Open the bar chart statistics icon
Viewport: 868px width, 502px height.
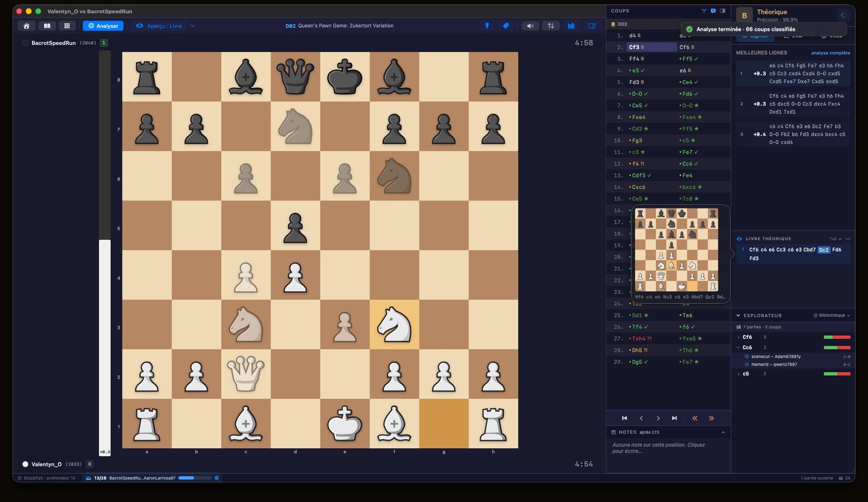[571, 26]
